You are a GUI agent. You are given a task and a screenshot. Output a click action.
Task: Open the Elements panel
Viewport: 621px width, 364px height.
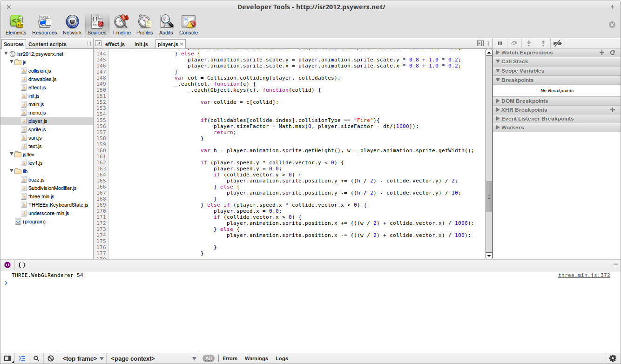[16, 25]
